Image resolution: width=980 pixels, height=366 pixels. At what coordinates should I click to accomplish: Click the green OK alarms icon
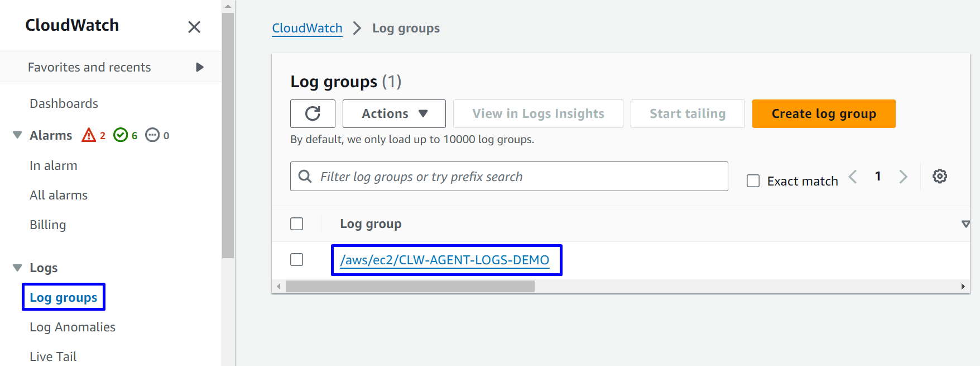pos(121,135)
